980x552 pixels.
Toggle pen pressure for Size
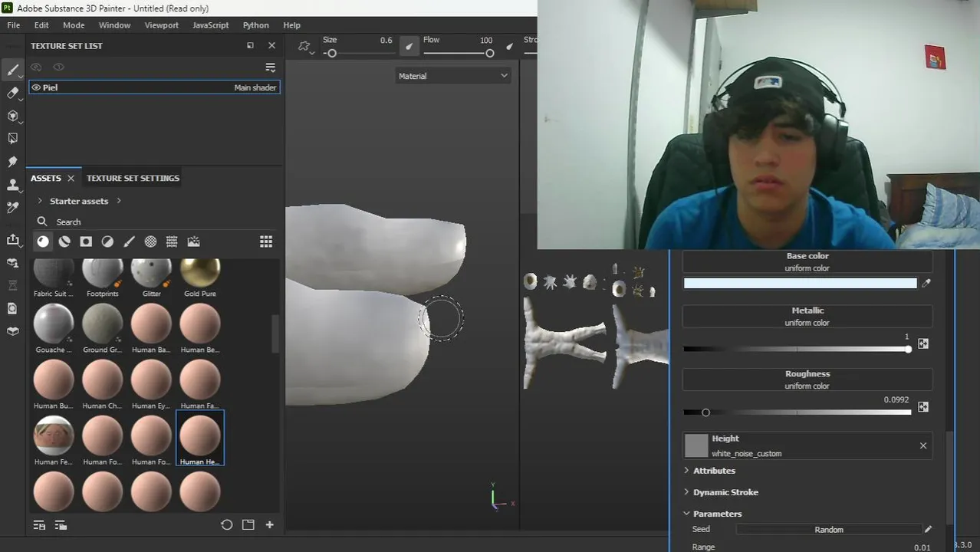(409, 47)
